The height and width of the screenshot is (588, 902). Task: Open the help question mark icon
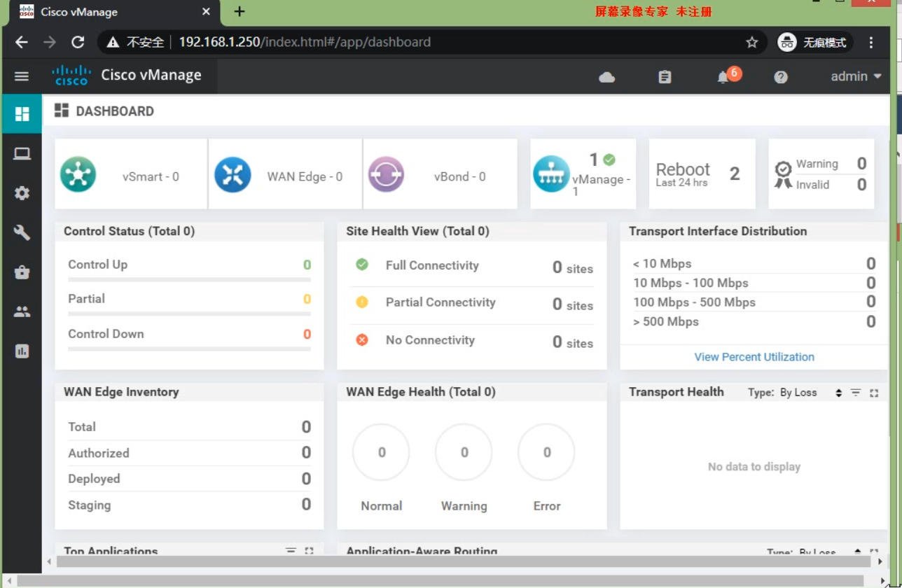[x=781, y=77]
